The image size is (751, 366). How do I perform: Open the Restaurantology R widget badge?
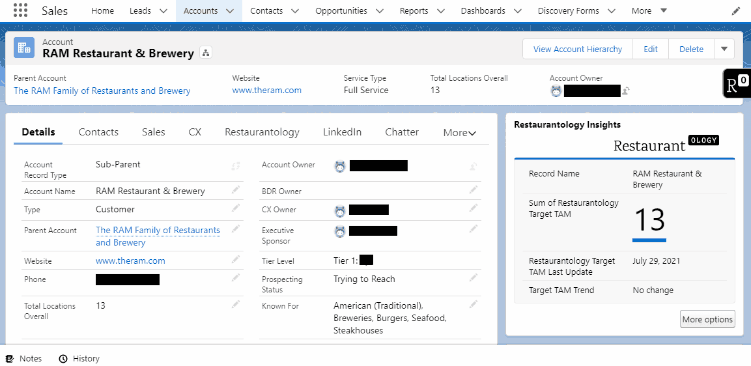coord(737,83)
